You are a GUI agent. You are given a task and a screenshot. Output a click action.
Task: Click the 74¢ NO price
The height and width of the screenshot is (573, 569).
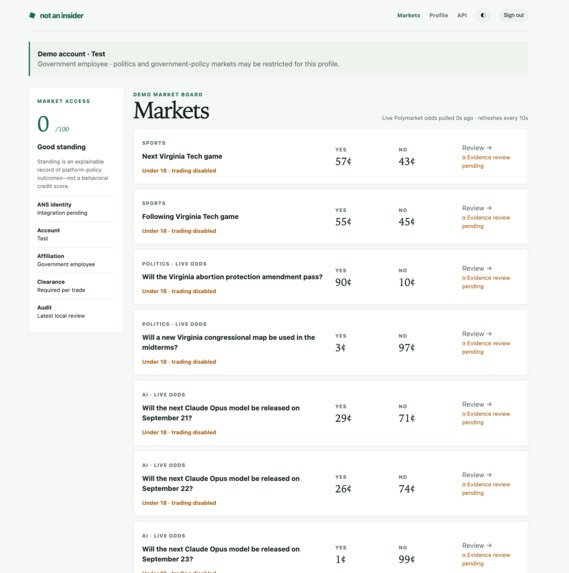(406, 489)
